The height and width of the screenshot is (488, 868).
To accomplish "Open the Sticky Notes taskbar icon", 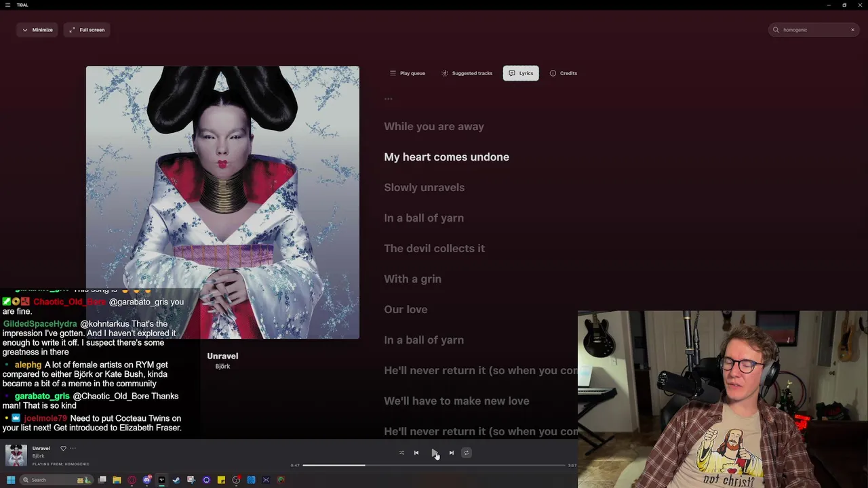I will click(x=221, y=480).
